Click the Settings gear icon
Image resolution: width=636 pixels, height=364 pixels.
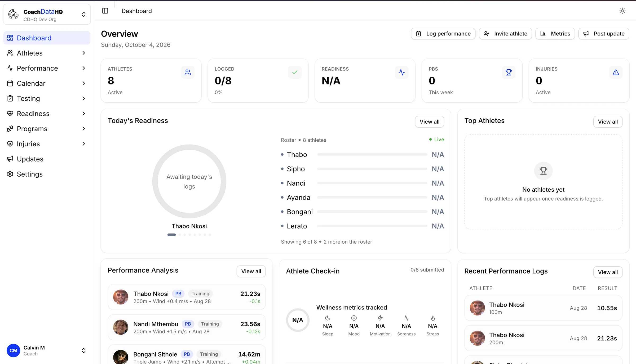pos(10,174)
